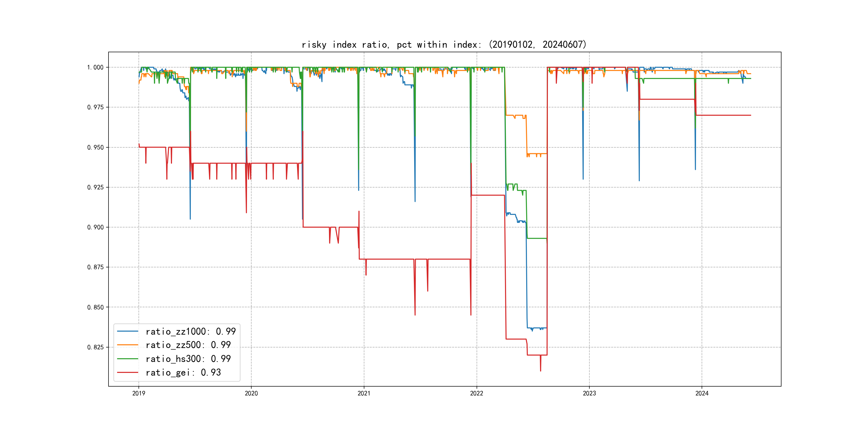Select the 'ratio_gei: 0.93' legend label
Viewport: 868px width, 434px height.
pyautogui.click(x=183, y=373)
